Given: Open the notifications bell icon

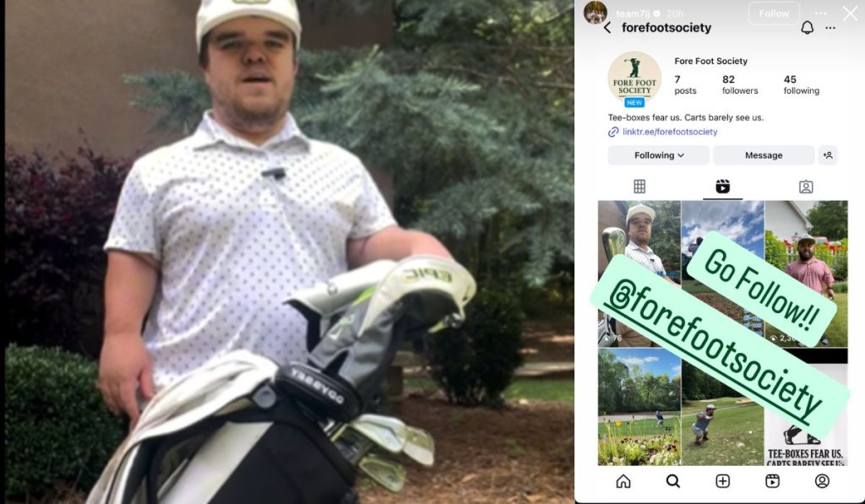Looking at the screenshot, I should click(807, 28).
